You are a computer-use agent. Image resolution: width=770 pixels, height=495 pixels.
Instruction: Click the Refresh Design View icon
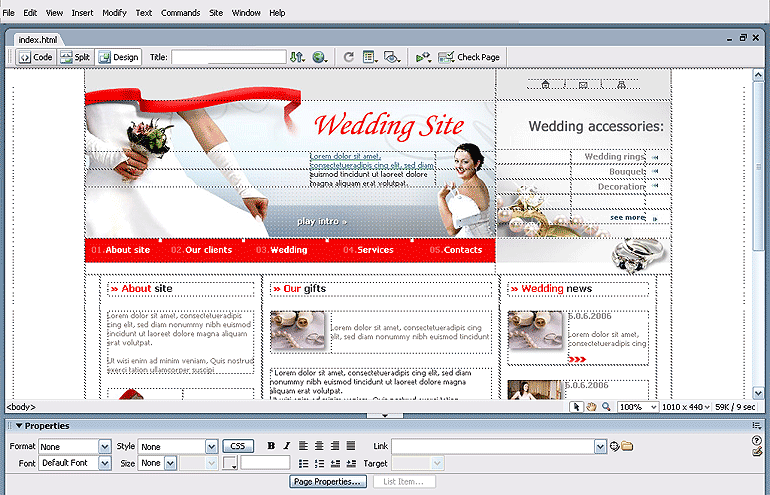(349, 57)
